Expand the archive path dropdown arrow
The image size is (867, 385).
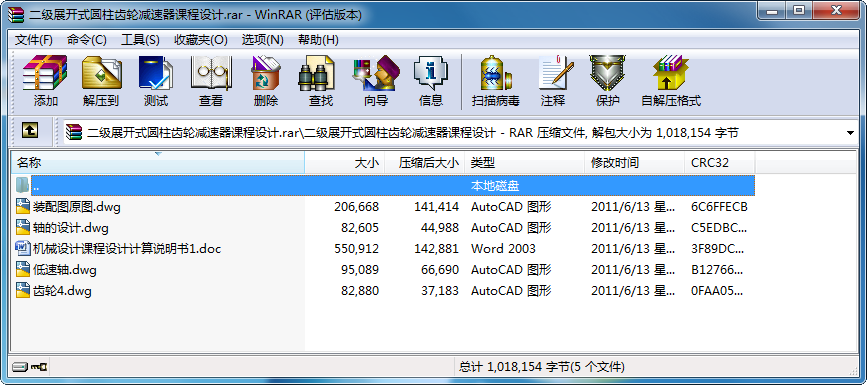pyautogui.click(x=850, y=133)
